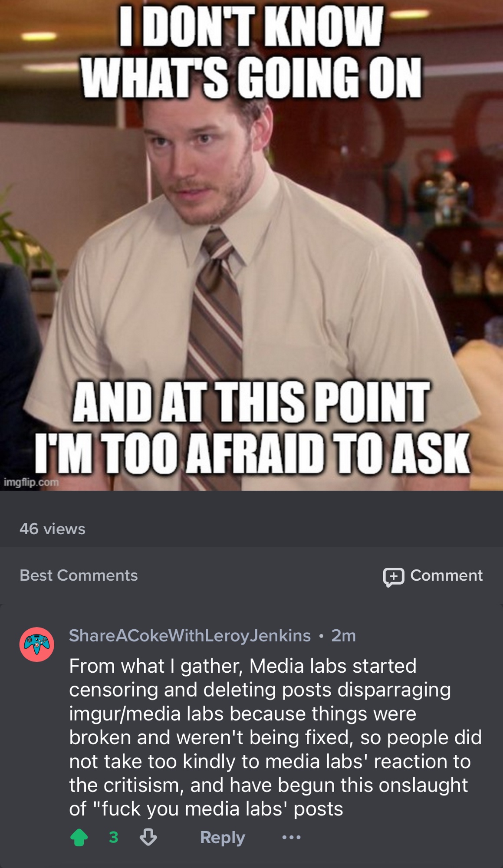Open the Comment composer button
This screenshot has width=503, height=868.
(x=433, y=576)
